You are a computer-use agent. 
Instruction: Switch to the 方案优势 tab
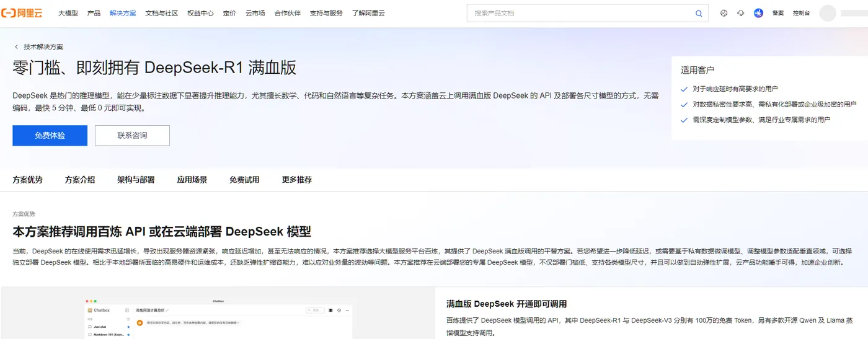[x=27, y=180]
